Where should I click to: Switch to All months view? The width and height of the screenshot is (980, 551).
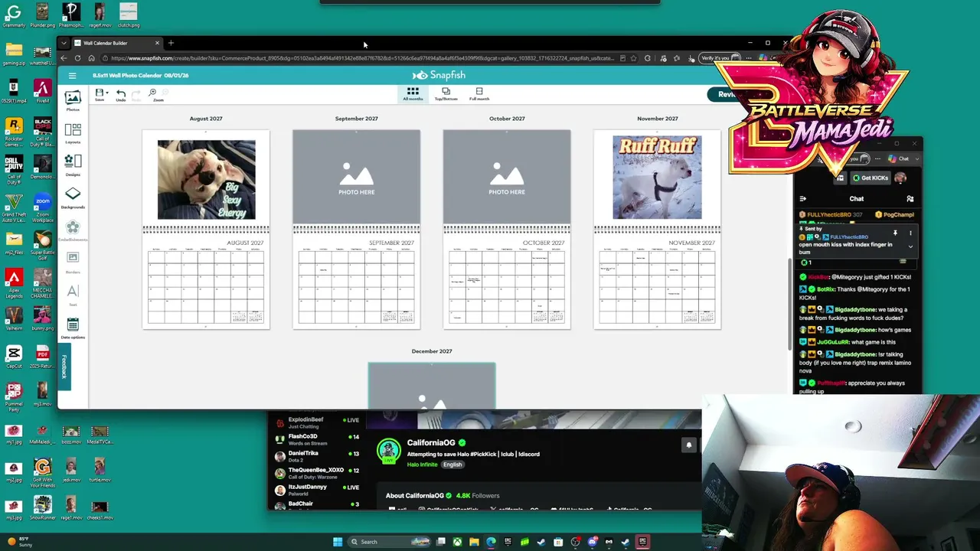click(413, 94)
